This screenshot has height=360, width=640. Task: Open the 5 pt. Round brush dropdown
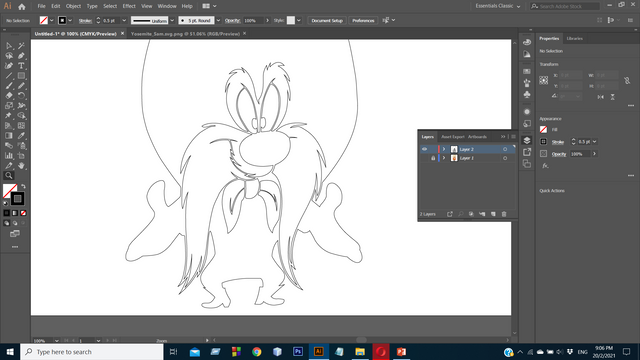click(x=218, y=20)
